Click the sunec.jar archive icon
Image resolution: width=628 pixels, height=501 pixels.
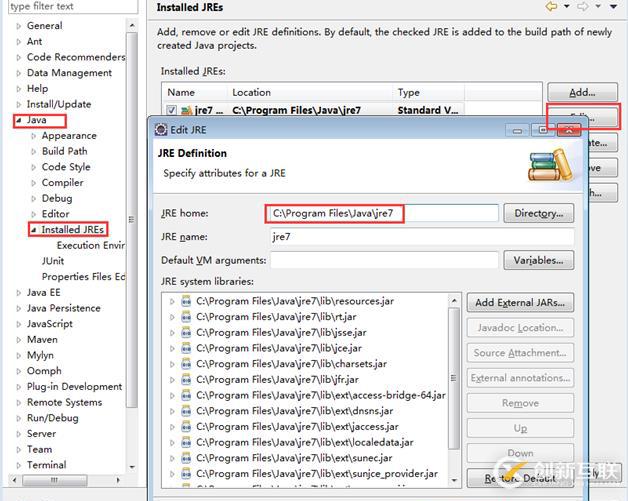186,458
